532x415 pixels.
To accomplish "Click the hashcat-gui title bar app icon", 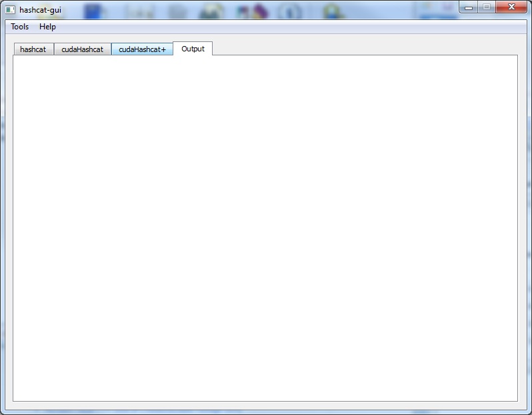I will pos(10,10).
